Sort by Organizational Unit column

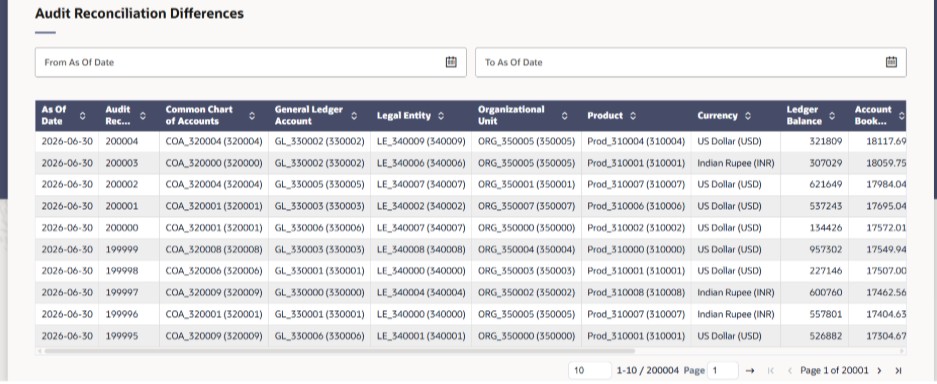point(565,115)
